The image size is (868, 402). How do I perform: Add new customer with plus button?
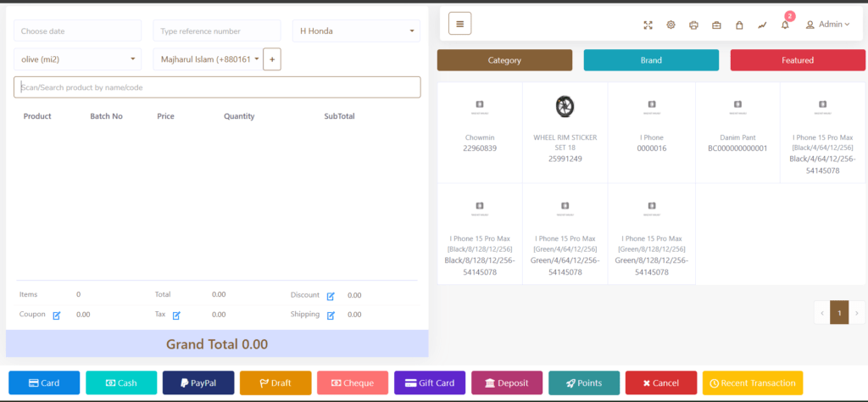[272, 59]
